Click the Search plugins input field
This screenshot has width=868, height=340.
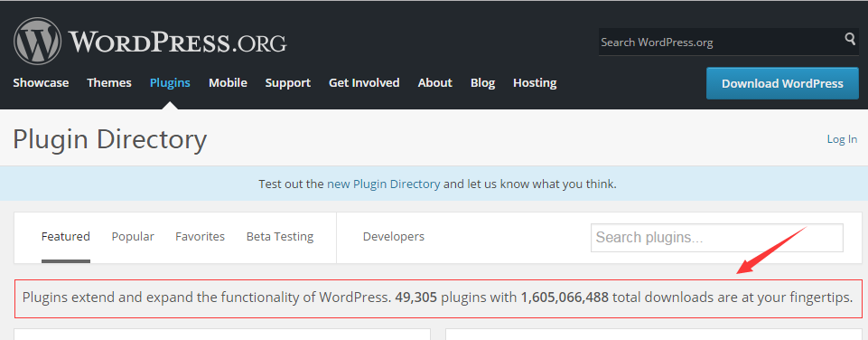[x=717, y=238]
